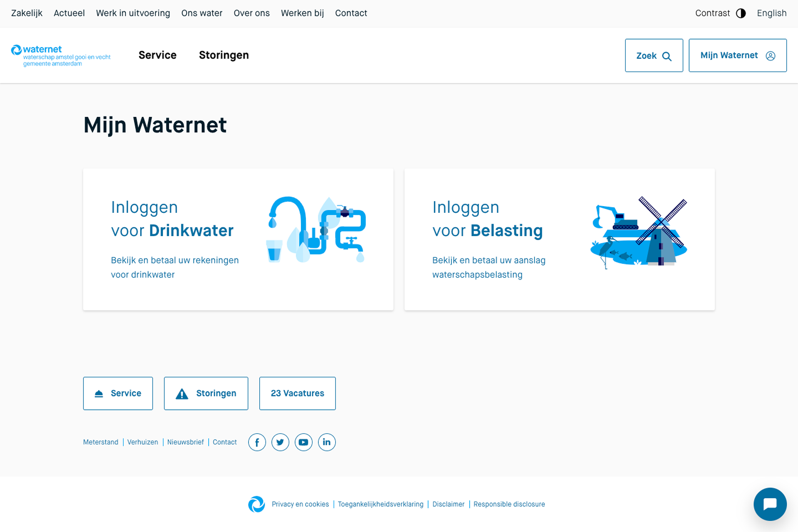Viewport: 798px width, 532px height.
Task: Click the warning triangle icon in Storingen
Action: 182,394
